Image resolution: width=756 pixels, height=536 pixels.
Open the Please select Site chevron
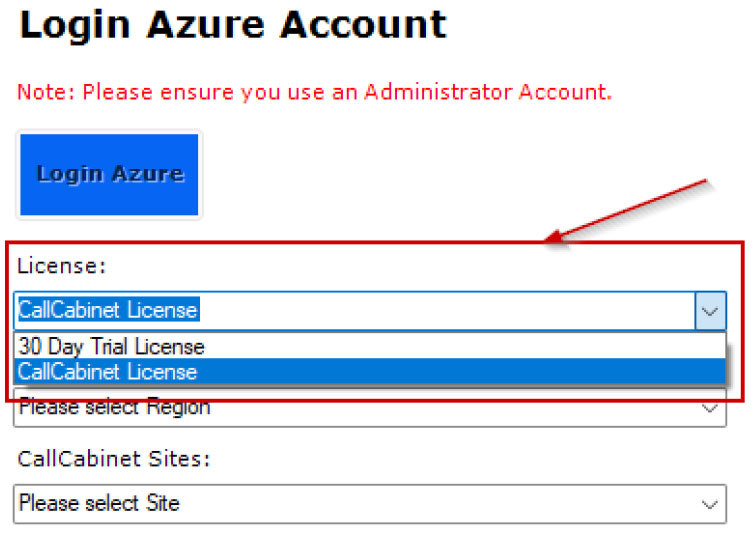(x=710, y=505)
